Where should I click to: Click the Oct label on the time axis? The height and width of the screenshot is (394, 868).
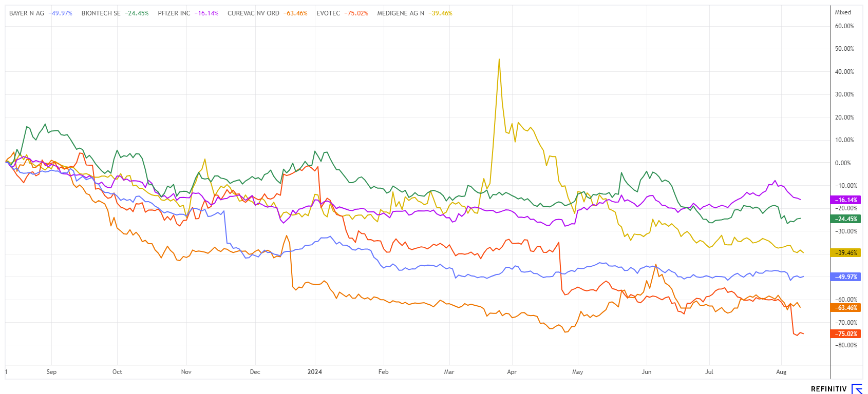point(117,372)
